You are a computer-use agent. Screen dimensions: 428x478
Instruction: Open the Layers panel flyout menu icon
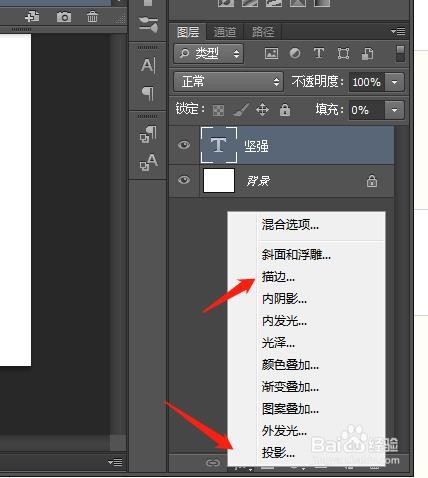point(398,31)
